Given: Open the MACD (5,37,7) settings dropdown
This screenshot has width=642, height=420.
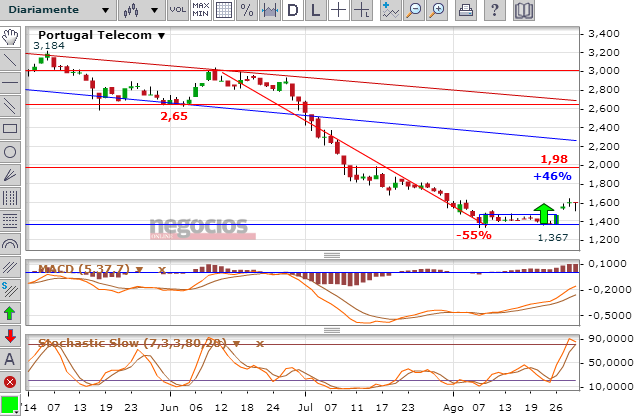Looking at the screenshot, I should [139, 270].
